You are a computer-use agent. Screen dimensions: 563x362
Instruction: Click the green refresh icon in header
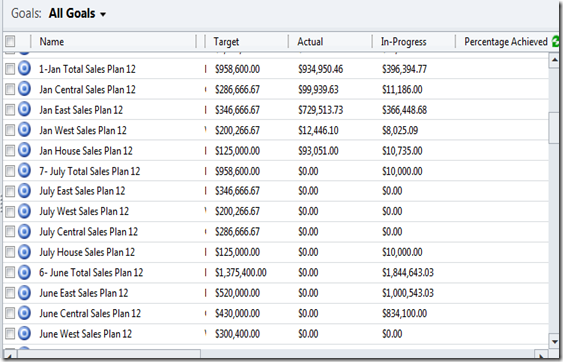[x=556, y=42]
